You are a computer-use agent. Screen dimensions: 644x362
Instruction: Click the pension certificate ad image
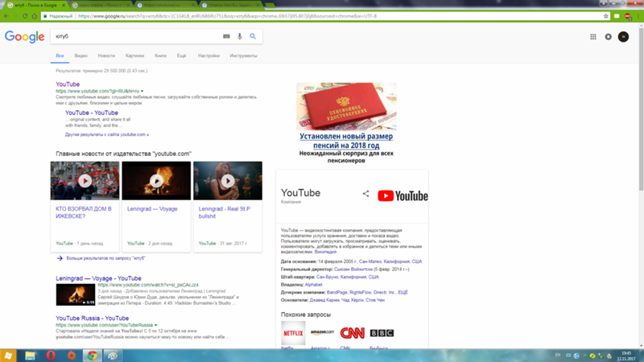[x=346, y=107]
